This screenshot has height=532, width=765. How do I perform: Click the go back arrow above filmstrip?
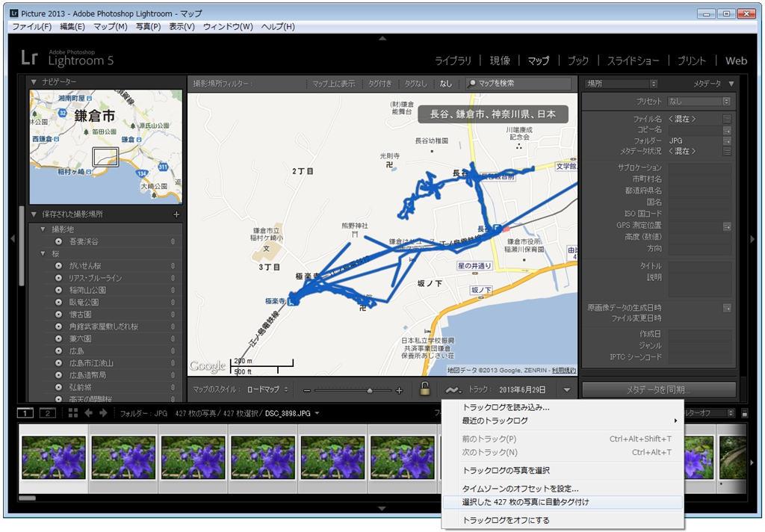click(x=88, y=413)
